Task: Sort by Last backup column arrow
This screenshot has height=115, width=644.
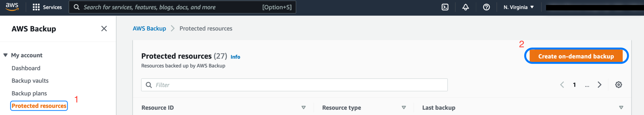Action: point(621,108)
